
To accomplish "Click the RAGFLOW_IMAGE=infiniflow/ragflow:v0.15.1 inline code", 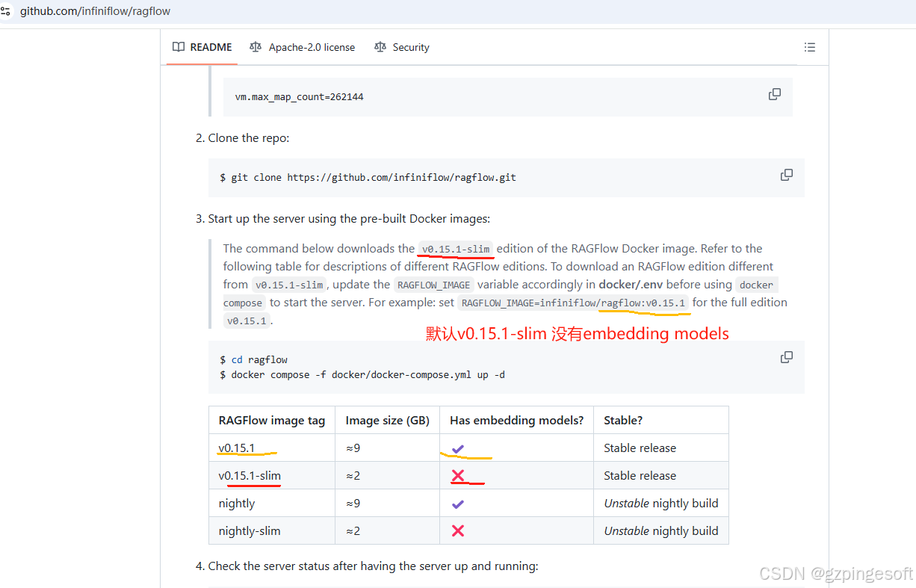I will point(573,303).
